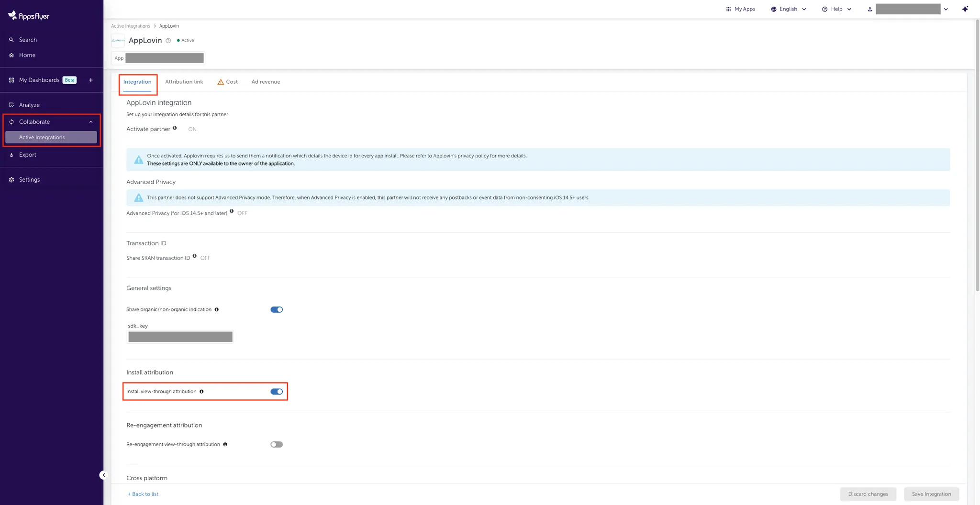
Task: Switch to the Cost tab
Action: (x=228, y=82)
